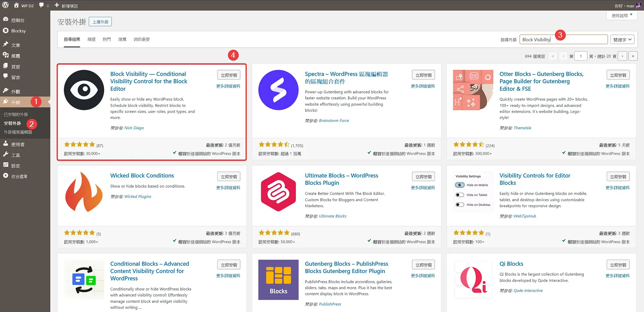Viewport: 644px width, 312px height.
Task: Open the comments bubble icon in admin bar
Action: click(x=42, y=5)
